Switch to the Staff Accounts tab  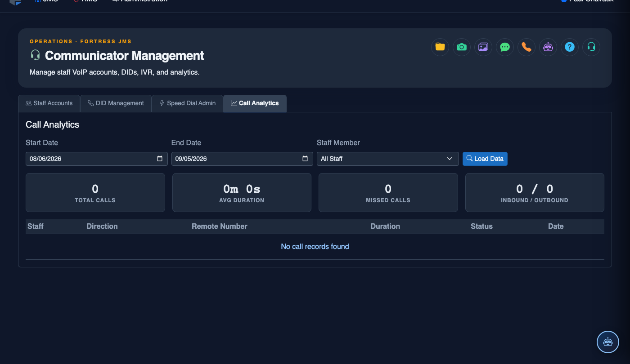coord(49,103)
